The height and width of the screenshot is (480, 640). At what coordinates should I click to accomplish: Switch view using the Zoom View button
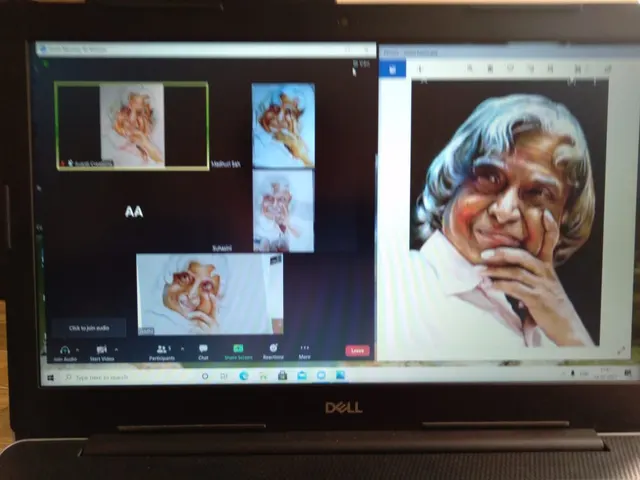point(362,64)
